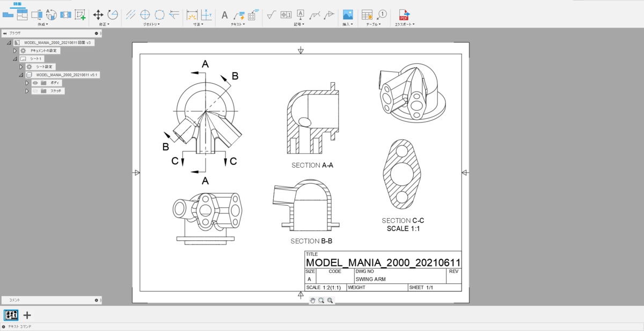The width and height of the screenshot is (644, 331).
Task: Select the Surface Texture symbol tool
Action: point(272,15)
